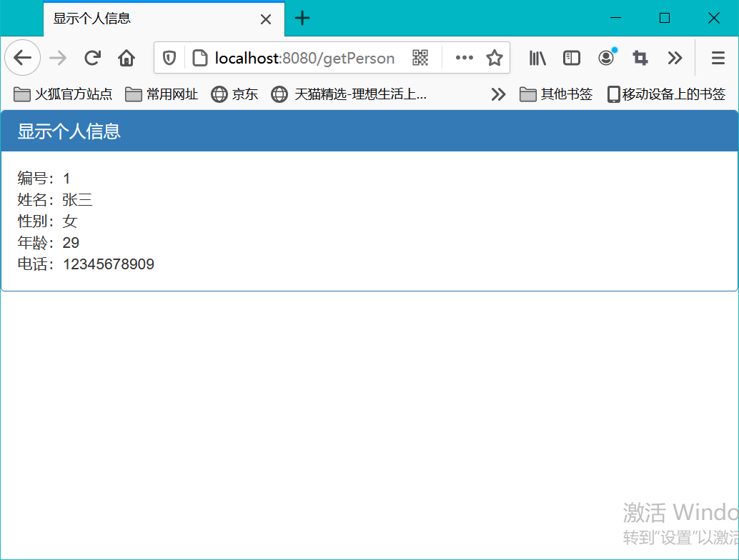Show site information page icon
Screen dimensions: 739x560
(200, 58)
